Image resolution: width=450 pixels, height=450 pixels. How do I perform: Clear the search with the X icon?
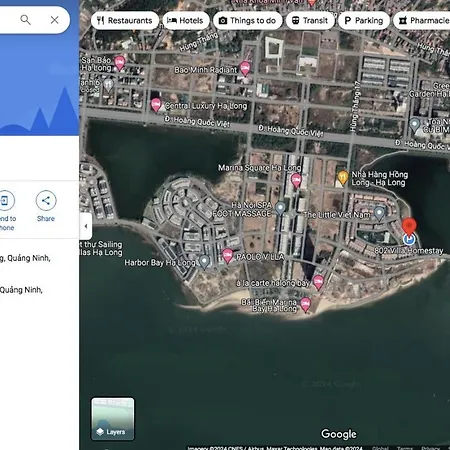[x=55, y=20]
